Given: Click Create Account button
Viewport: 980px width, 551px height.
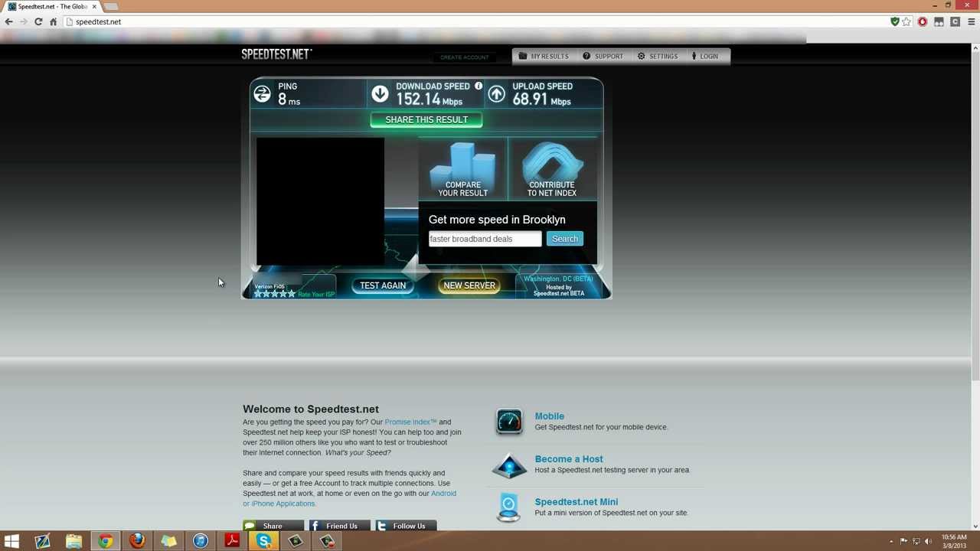Looking at the screenshot, I should [464, 57].
